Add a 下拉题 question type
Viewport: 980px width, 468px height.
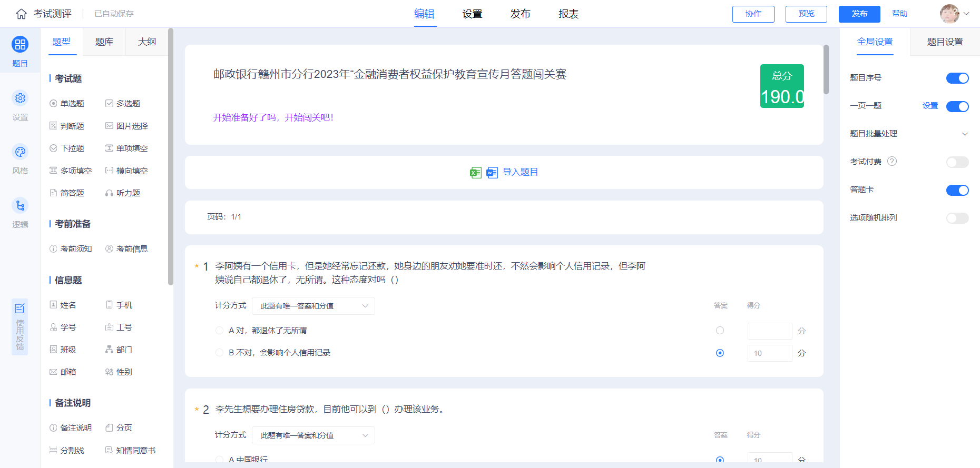pos(67,148)
